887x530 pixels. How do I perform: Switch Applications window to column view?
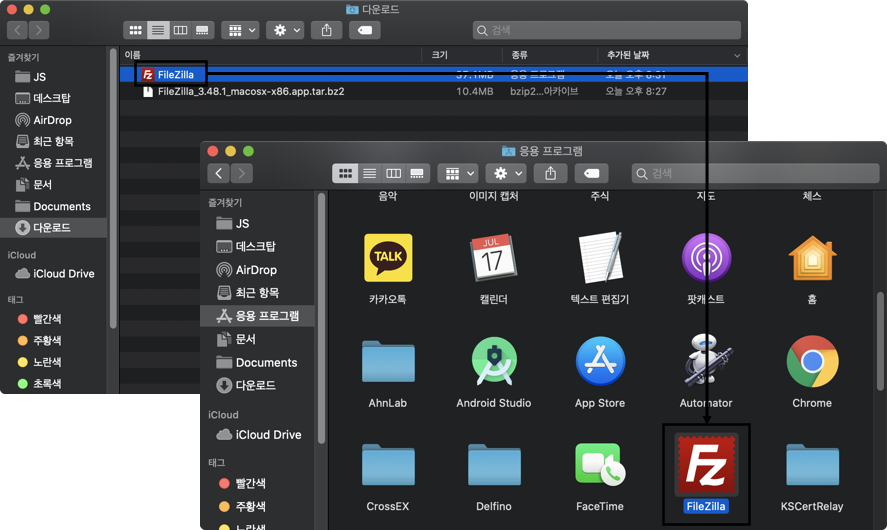[x=393, y=173]
